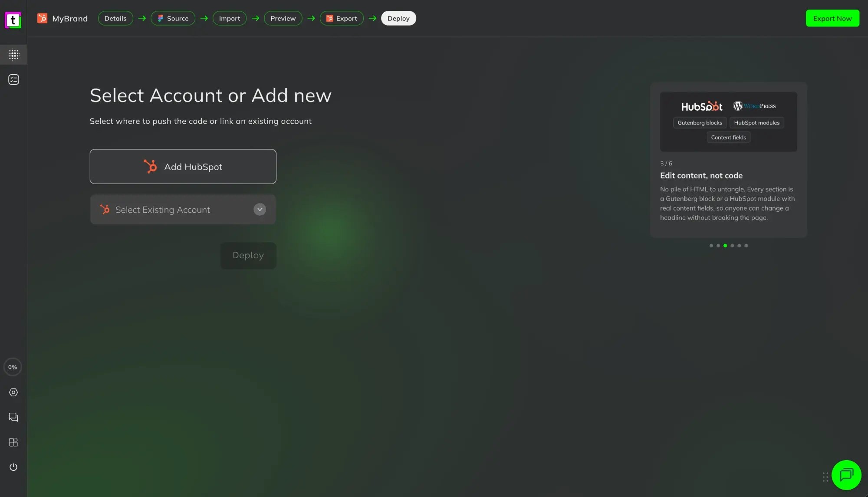The width and height of the screenshot is (868, 497).
Task: Click the power logout icon
Action: [x=13, y=467]
